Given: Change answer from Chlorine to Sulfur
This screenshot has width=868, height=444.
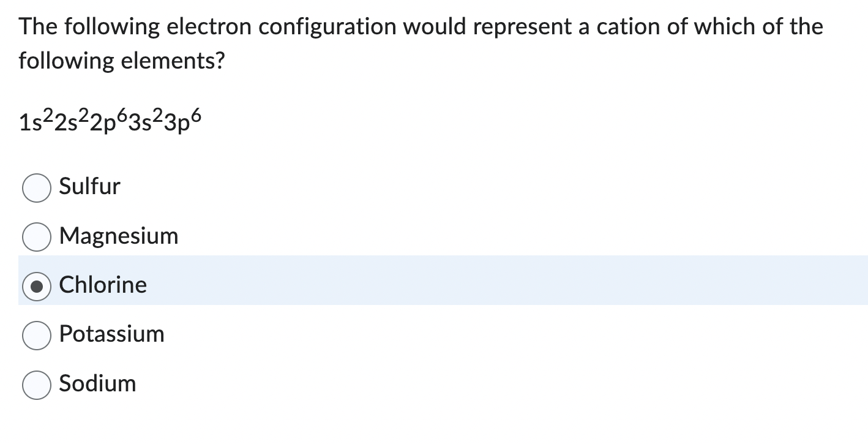Looking at the screenshot, I should pyautogui.click(x=36, y=187).
